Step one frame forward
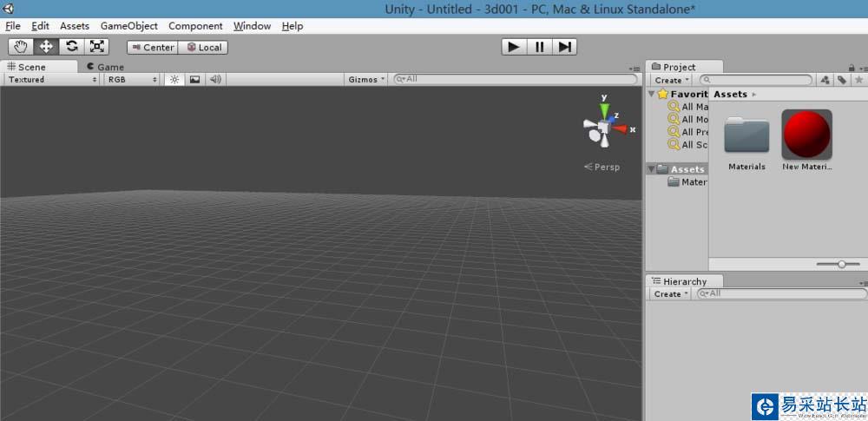This screenshot has height=421, width=868. pyautogui.click(x=565, y=47)
